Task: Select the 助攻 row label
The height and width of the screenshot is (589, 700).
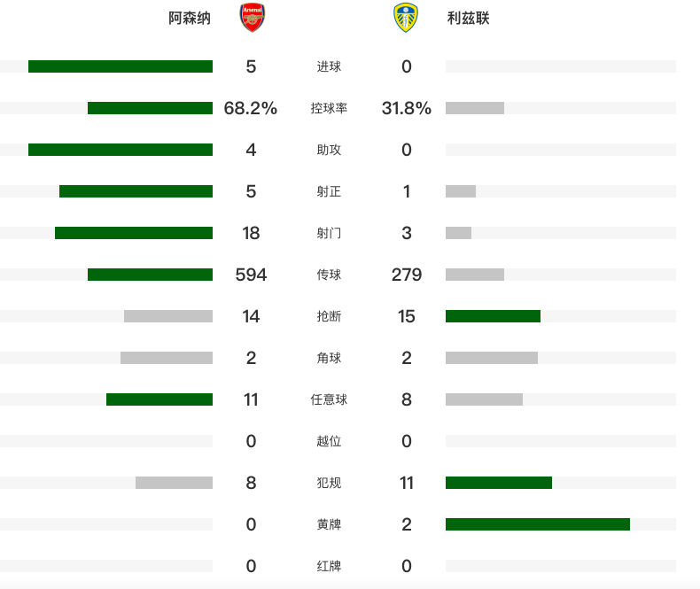Action: point(329,150)
